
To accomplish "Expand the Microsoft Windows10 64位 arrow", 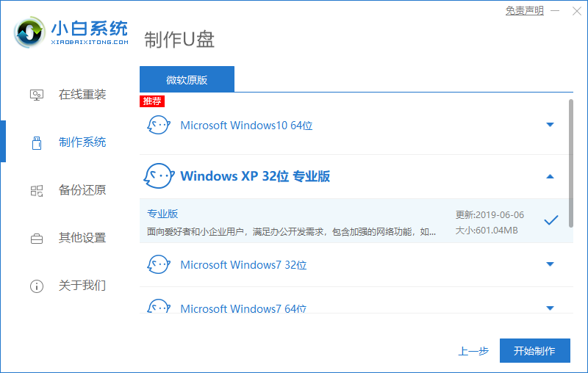I will (x=550, y=125).
